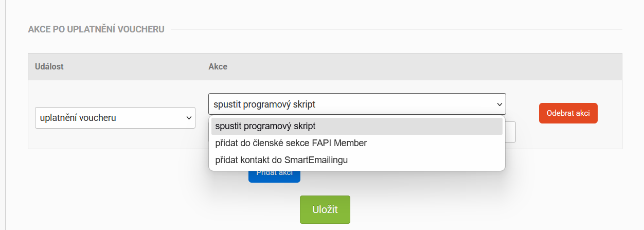
Task: Save the form with green "Uložit" button
Action: pos(325,209)
